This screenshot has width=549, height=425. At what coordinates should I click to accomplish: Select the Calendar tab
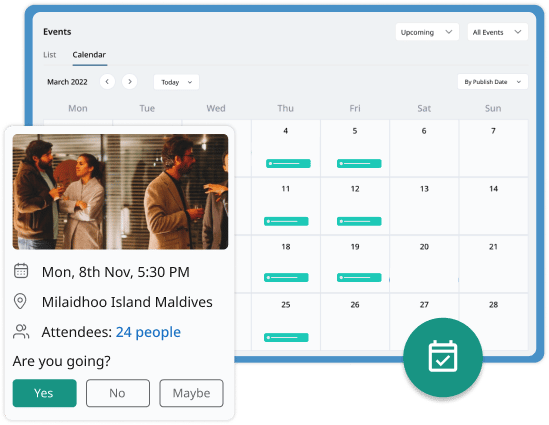89,55
